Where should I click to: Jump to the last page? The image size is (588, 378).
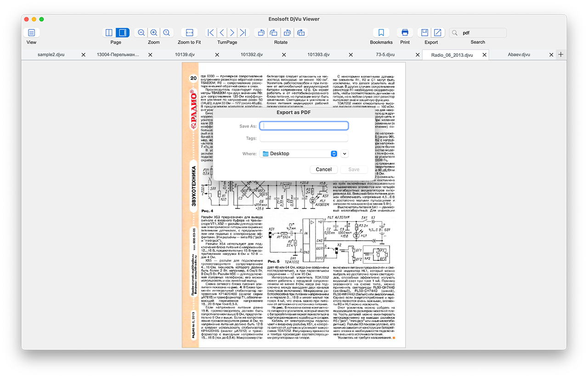click(x=243, y=33)
